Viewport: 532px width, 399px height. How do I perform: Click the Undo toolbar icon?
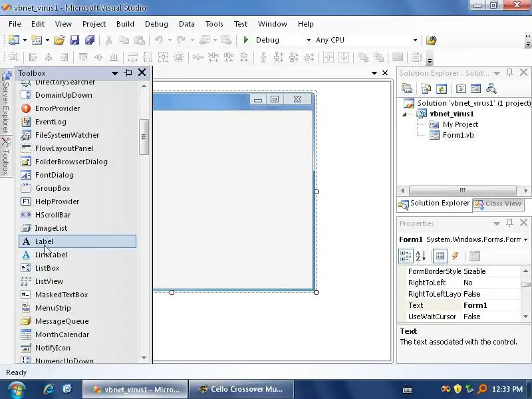coord(158,40)
